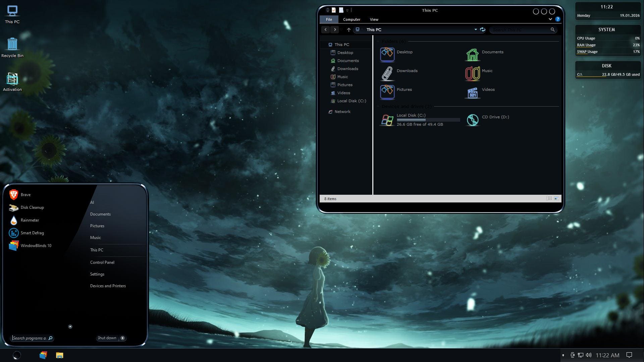The image size is (644, 362).
Task: Open the Downloads paperclip icon
Action: pos(387,73)
